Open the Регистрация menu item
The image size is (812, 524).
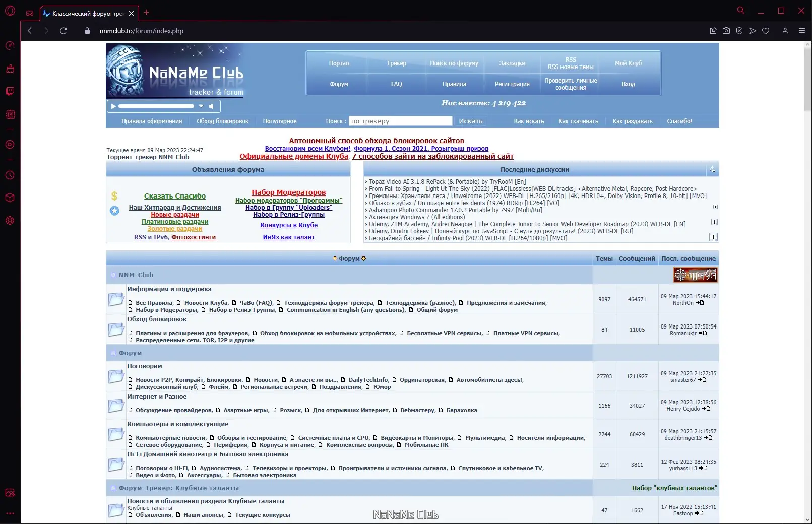pos(512,84)
